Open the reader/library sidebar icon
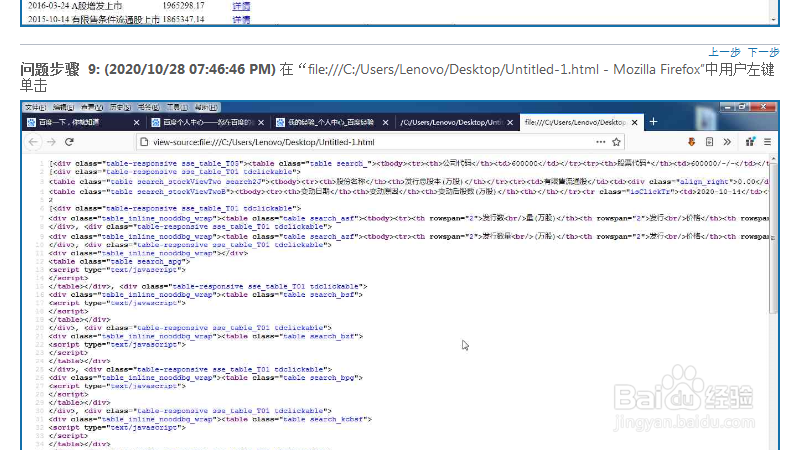 [709, 142]
